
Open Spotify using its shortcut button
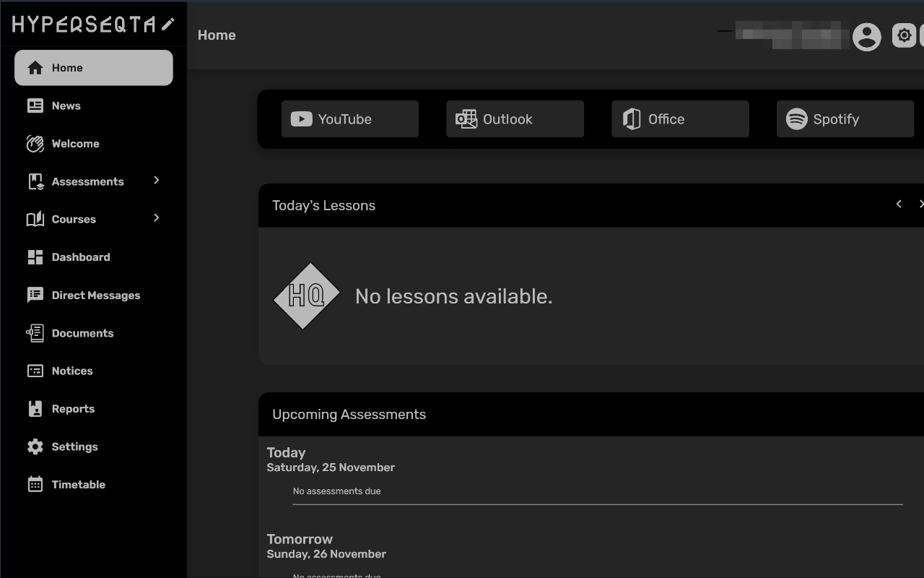(x=845, y=118)
